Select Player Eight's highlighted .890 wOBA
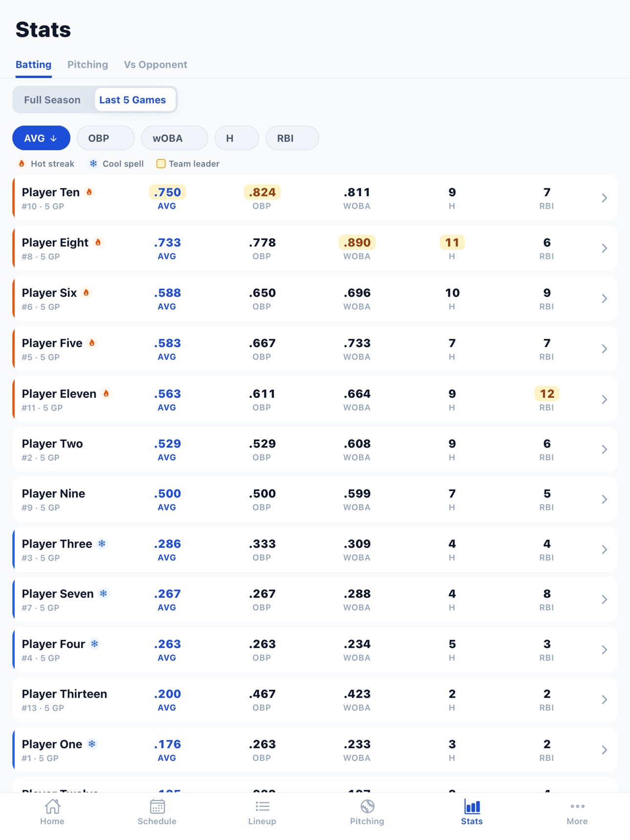This screenshot has width=630, height=840. click(x=357, y=243)
